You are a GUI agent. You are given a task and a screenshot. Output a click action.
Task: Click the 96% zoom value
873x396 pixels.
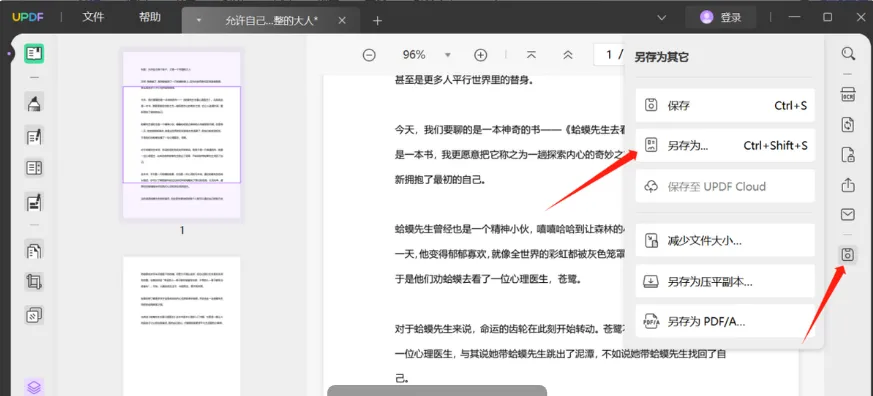click(414, 55)
